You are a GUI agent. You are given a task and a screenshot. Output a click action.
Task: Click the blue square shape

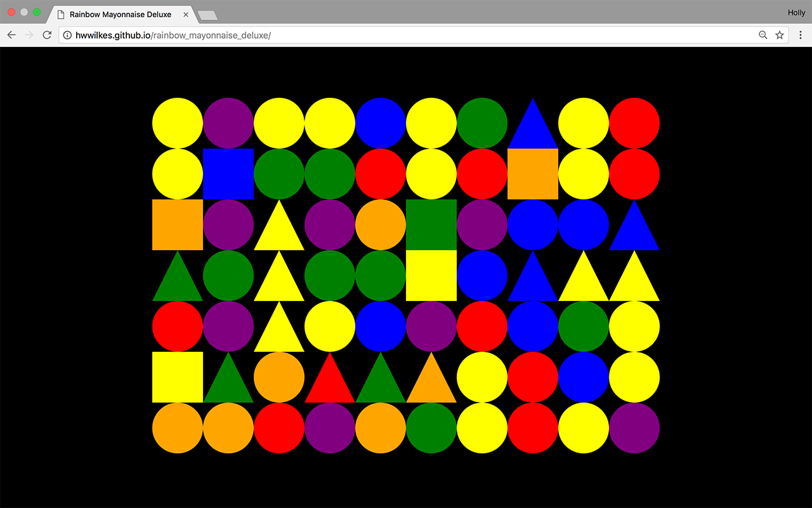(228, 174)
